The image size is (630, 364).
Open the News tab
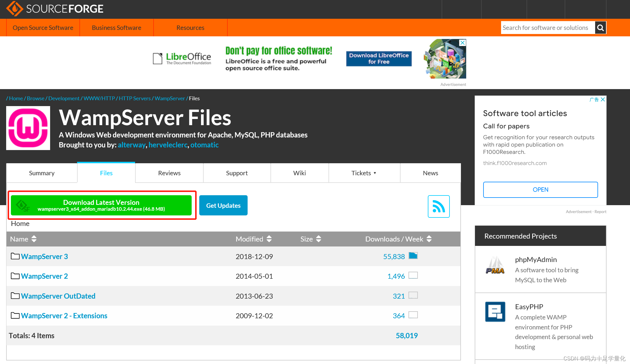click(430, 173)
